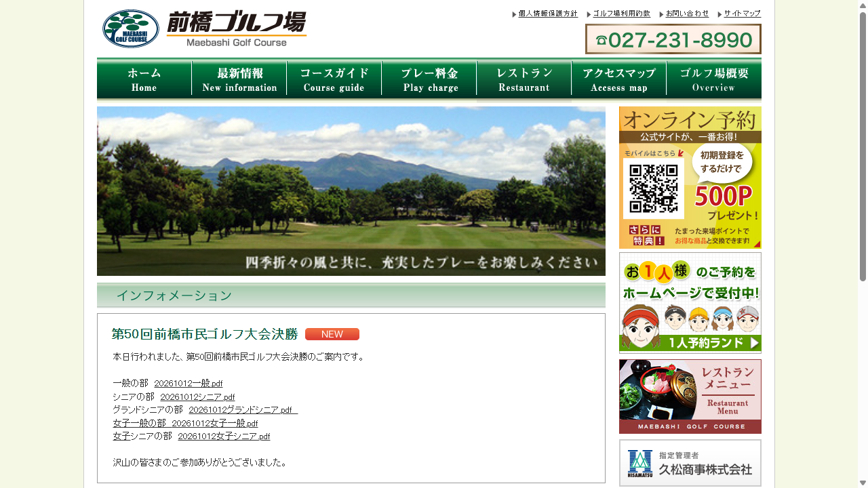Open the アクセスマップ Access map menu

click(619, 80)
